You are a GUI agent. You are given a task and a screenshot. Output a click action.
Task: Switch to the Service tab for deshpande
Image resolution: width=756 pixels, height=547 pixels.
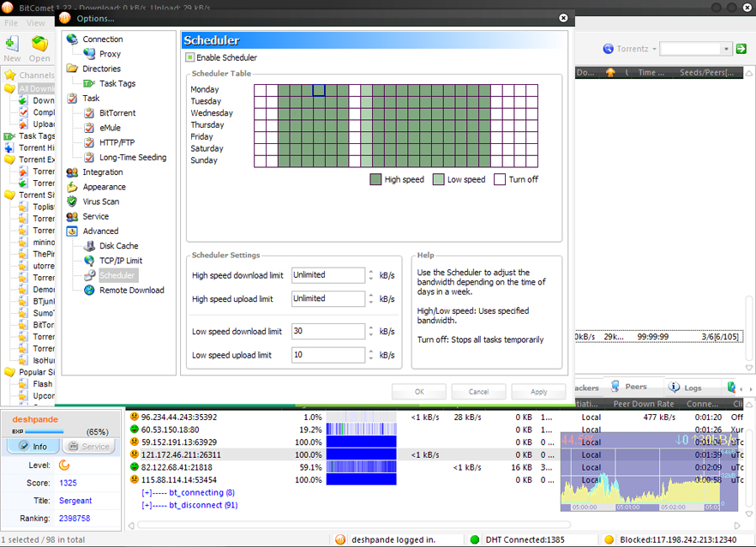pos(90,446)
